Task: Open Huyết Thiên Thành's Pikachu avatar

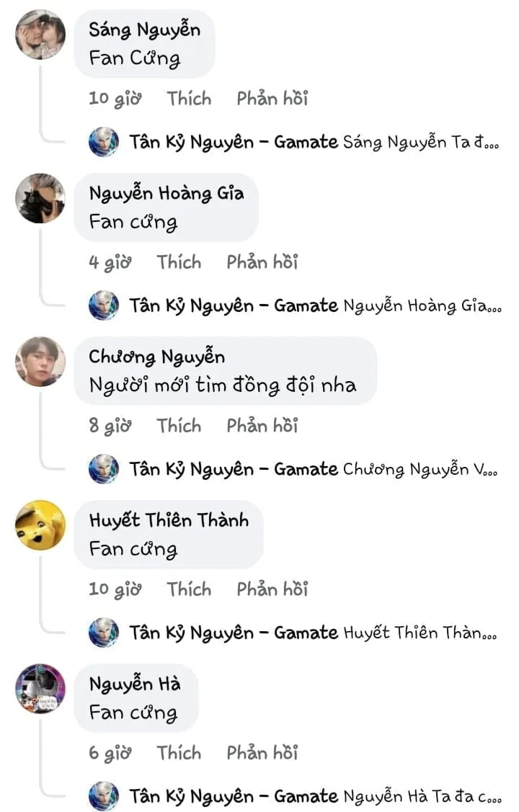Action: (x=40, y=525)
